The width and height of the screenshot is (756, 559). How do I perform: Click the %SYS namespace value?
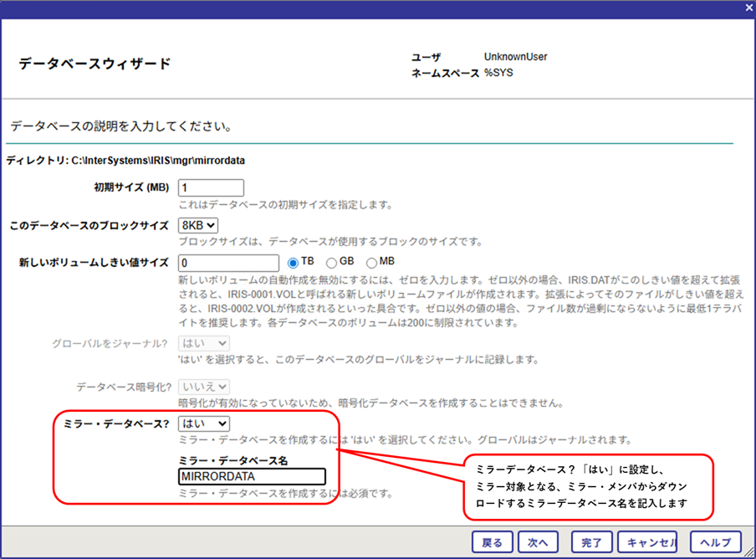click(501, 74)
